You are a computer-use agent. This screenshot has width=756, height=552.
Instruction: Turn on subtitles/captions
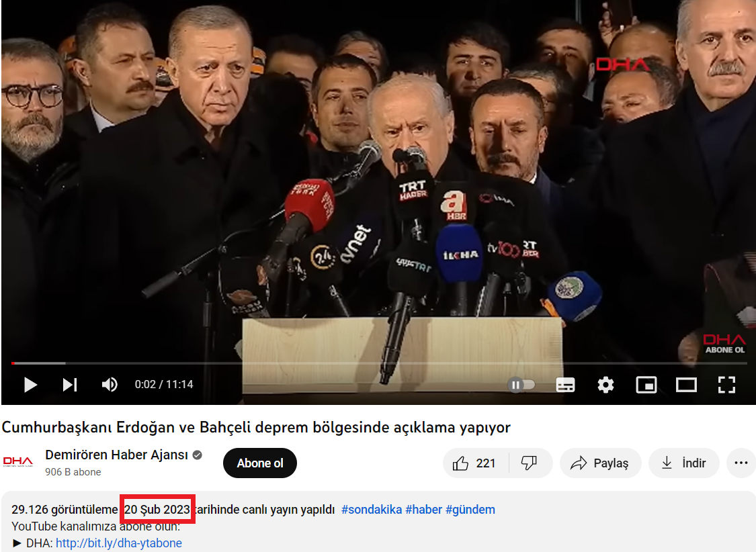pos(565,385)
